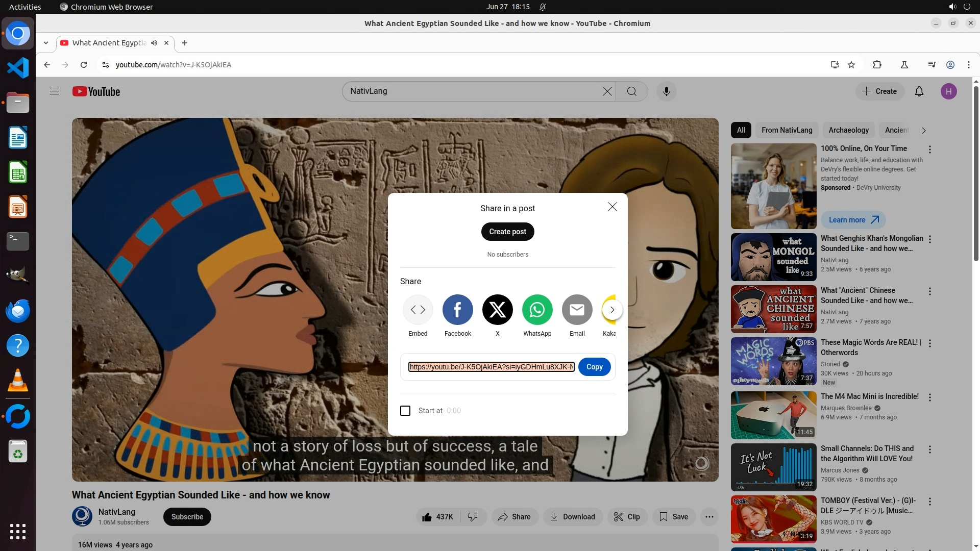Viewport: 980px width, 551px height.
Task: Share video through Email icon
Action: [577, 310]
